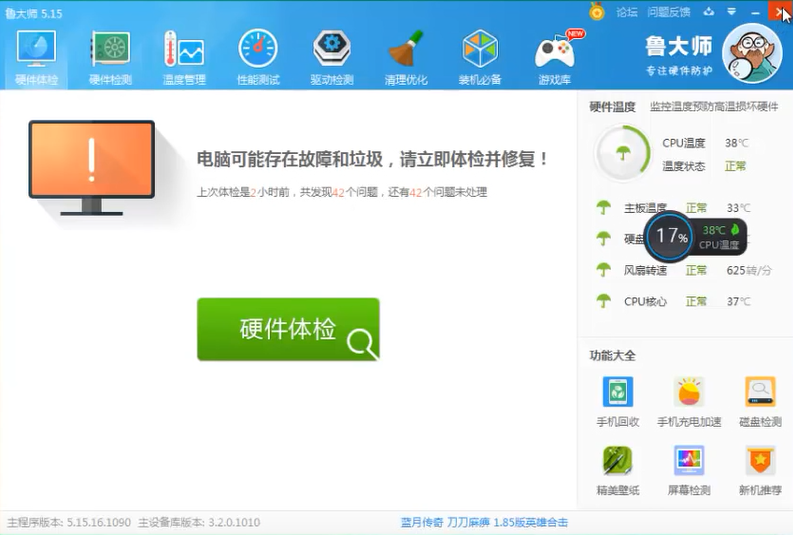This screenshot has height=535, width=793.
Task: Start scan with green 硬件体检 button
Action: tap(288, 329)
